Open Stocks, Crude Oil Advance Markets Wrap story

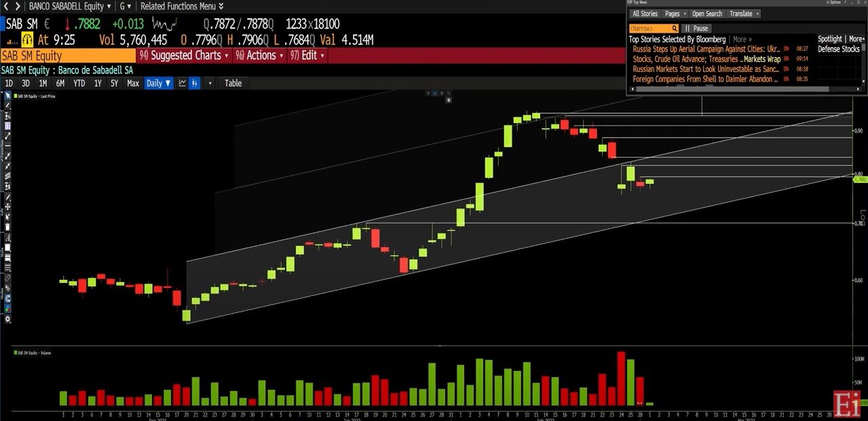706,59
